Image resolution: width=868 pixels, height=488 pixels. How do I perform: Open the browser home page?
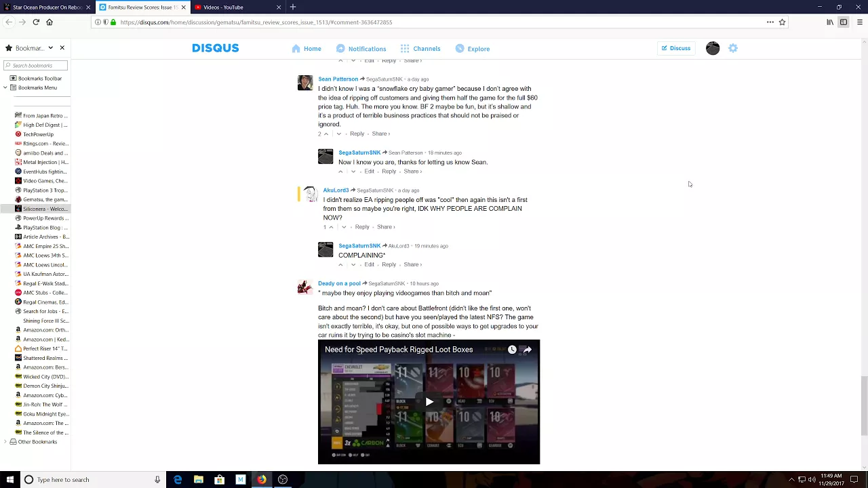tap(50, 22)
